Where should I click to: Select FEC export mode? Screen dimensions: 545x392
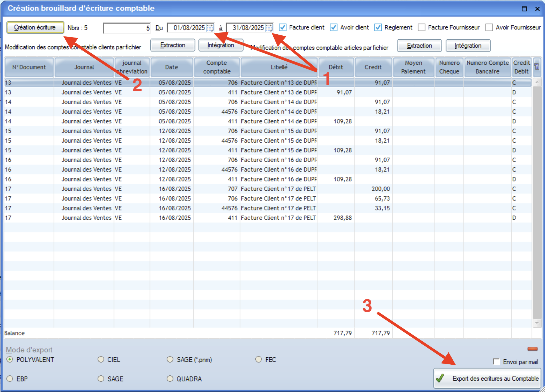click(259, 360)
